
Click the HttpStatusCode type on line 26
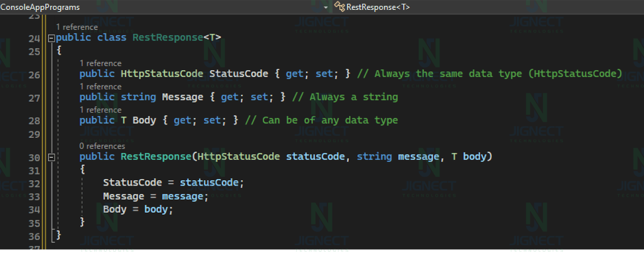click(162, 74)
